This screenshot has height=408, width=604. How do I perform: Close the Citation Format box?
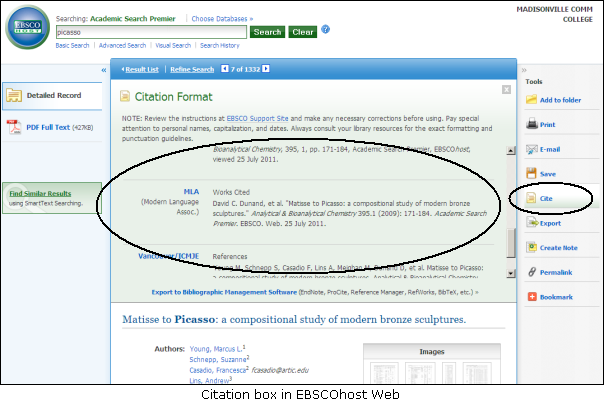506,89
